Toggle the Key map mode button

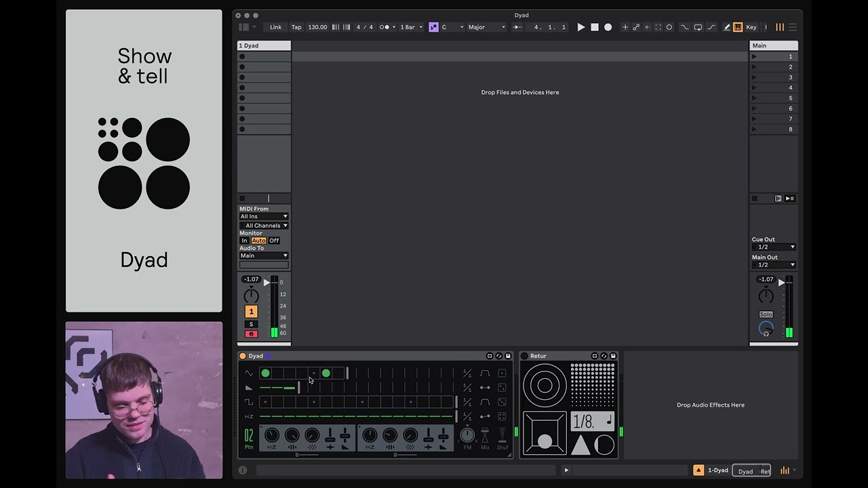pos(751,27)
